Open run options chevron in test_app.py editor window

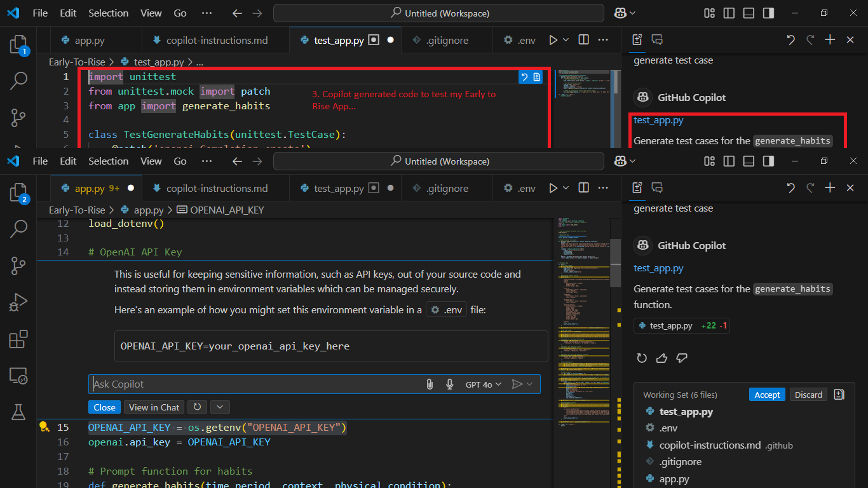click(566, 40)
